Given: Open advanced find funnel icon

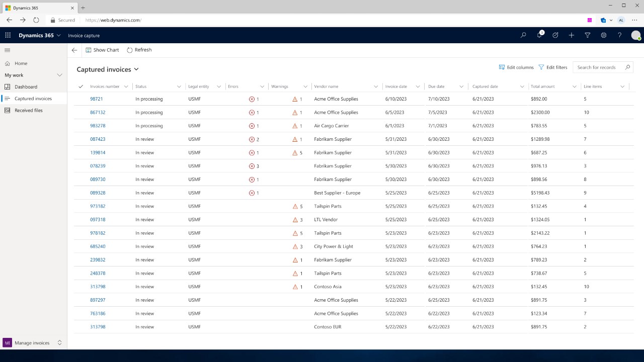Looking at the screenshot, I should tap(588, 35).
